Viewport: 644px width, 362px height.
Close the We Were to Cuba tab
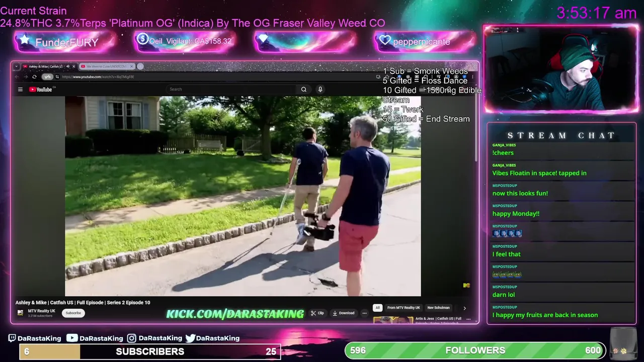(132, 66)
